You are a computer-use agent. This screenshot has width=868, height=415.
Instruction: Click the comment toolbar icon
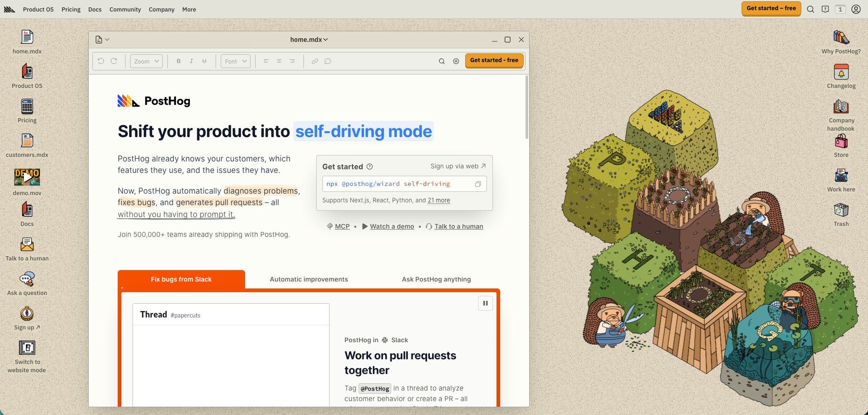pos(328,61)
